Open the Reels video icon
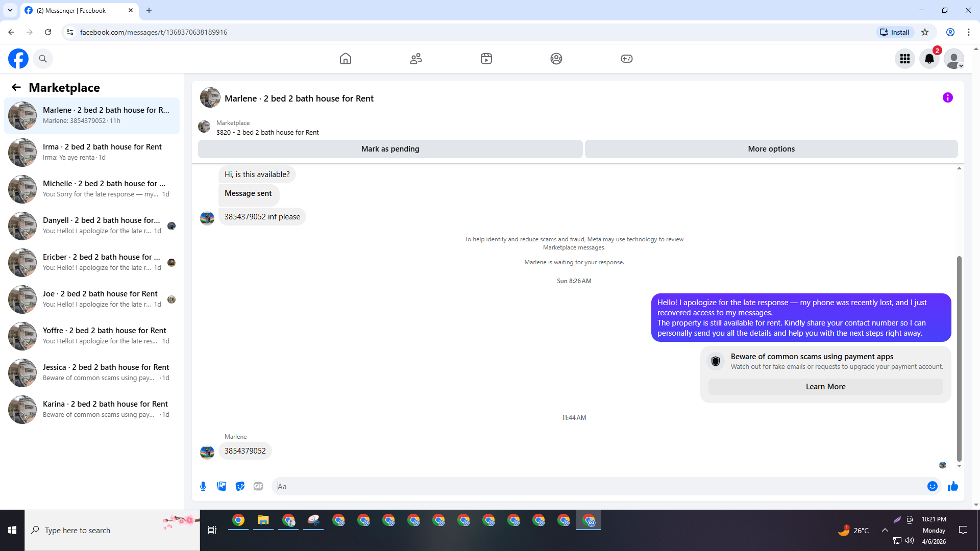Image resolution: width=980 pixels, height=551 pixels. [x=486, y=59]
